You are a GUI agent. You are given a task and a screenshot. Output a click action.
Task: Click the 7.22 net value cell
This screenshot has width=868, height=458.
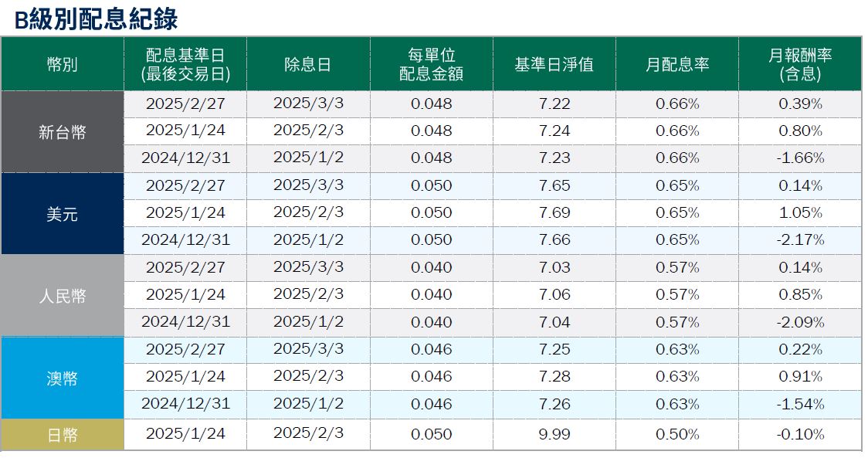pos(554,103)
